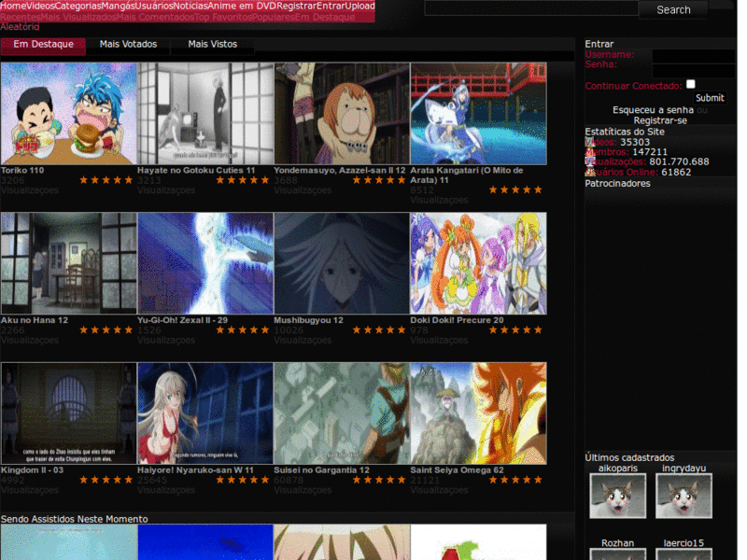The width and height of the screenshot is (747, 560).
Task: Open the Mangás menu link
Action: (x=118, y=7)
